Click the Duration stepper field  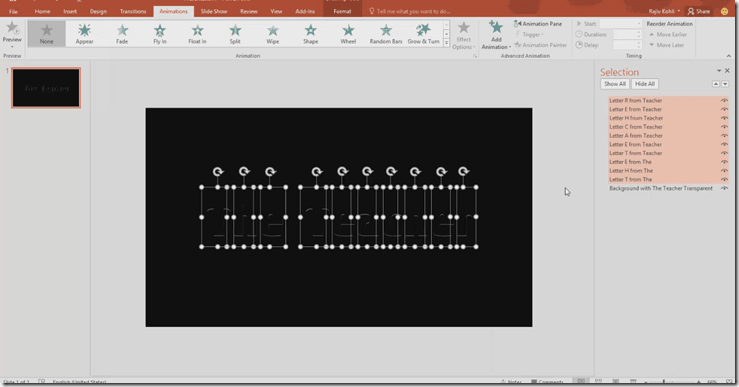click(627, 34)
